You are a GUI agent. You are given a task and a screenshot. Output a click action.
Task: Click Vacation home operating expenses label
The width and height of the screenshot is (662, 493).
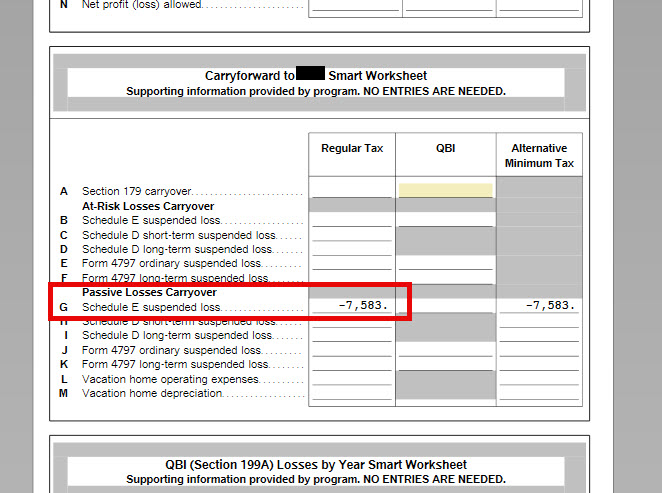(170, 379)
